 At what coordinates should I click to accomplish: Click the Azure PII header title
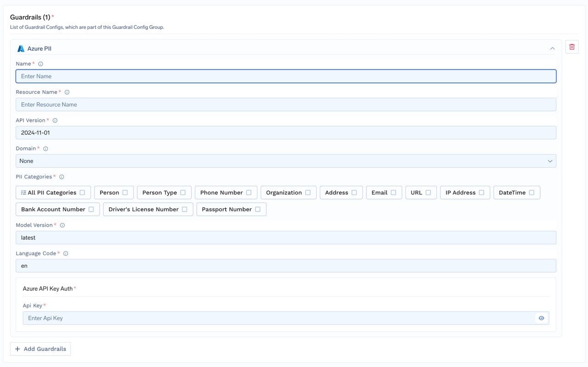(40, 48)
